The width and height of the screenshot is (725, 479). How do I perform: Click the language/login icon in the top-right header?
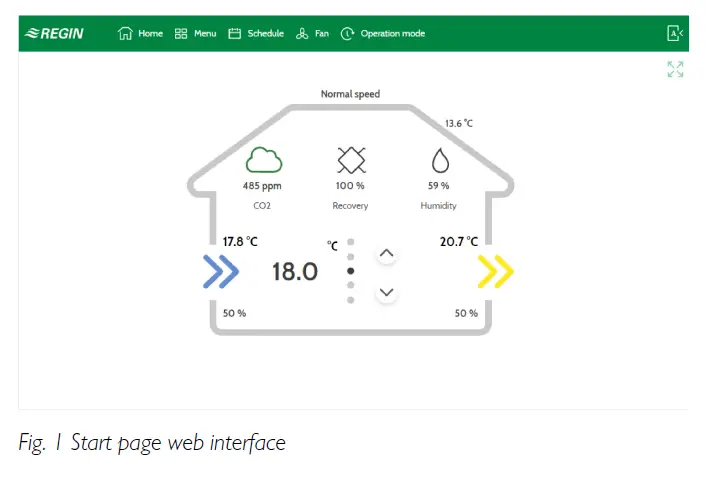coord(675,33)
